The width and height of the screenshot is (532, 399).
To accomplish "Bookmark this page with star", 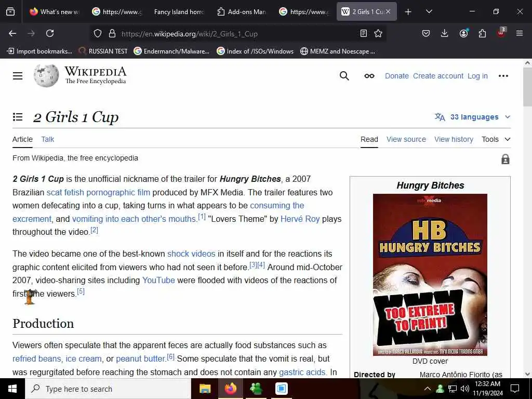I will (378, 33).
